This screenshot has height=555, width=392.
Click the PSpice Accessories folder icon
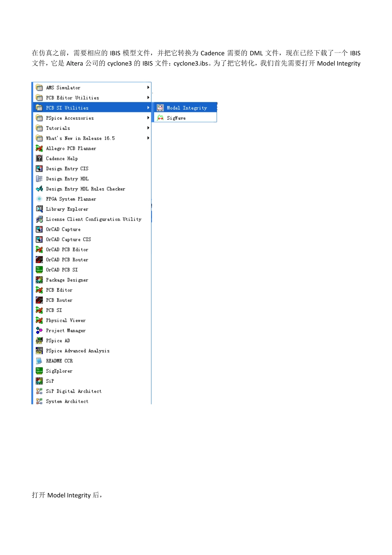(39, 118)
